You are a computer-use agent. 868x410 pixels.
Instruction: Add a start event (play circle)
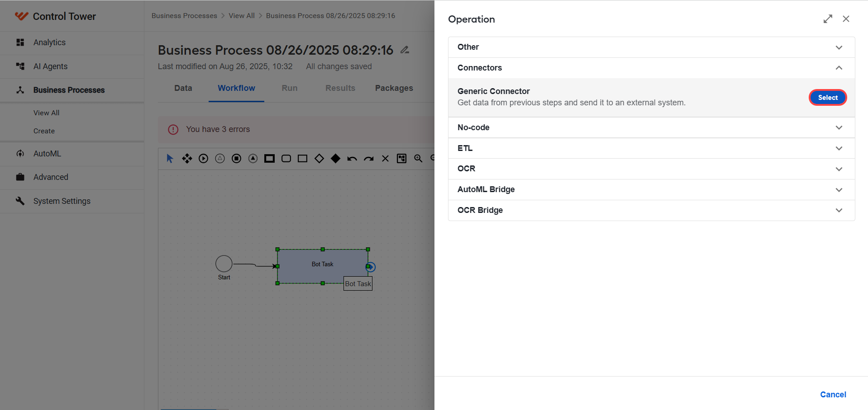click(204, 159)
